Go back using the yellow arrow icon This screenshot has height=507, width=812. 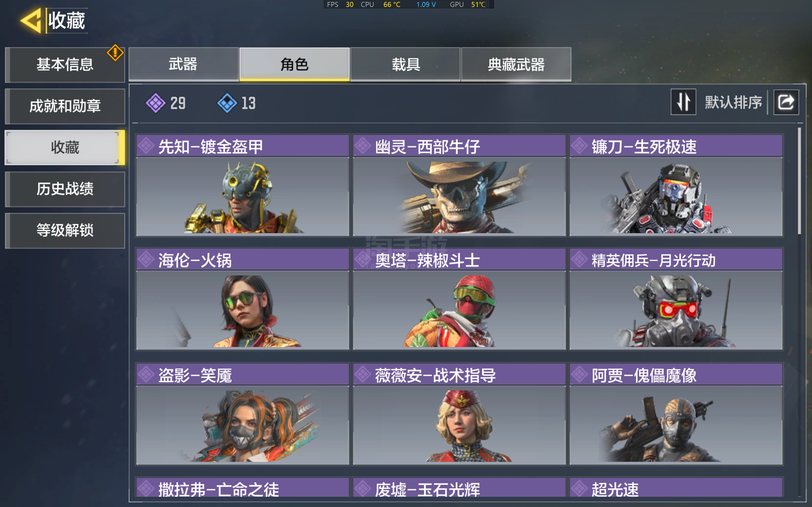point(30,21)
